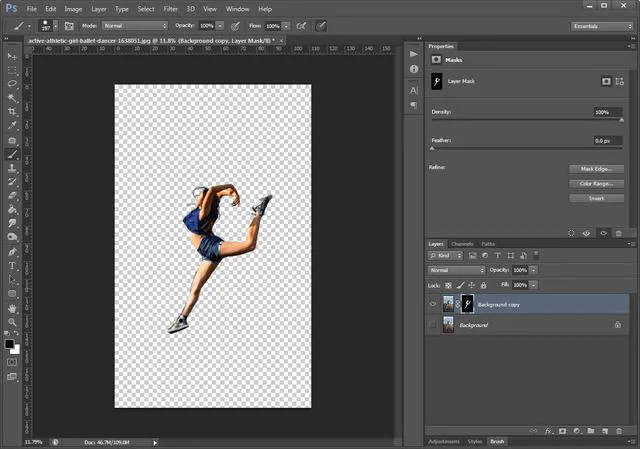Select the Hand tool
The width and height of the screenshot is (640, 449).
[12, 308]
